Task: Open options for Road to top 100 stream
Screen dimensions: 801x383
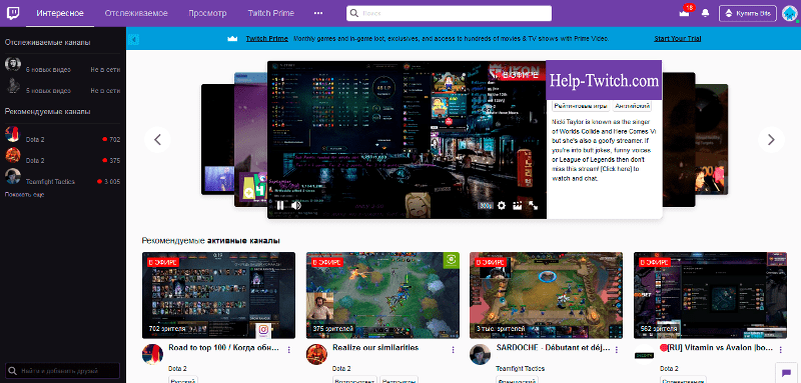Action: tap(289, 350)
